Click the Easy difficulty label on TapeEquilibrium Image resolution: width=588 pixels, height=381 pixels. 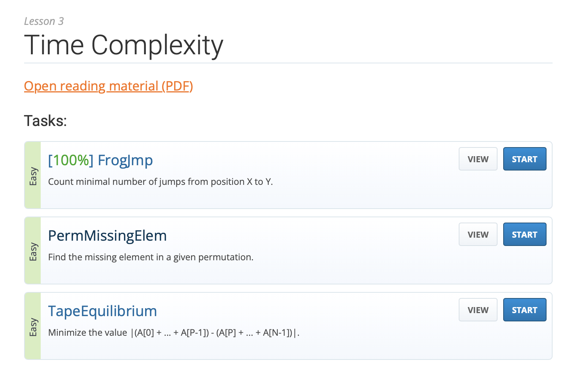pyautogui.click(x=33, y=327)
